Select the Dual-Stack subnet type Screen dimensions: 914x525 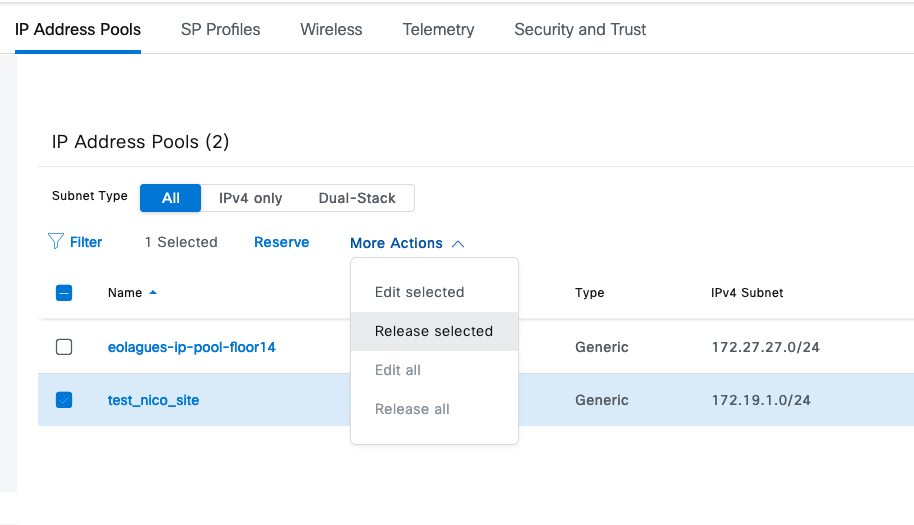pos(357,198)
